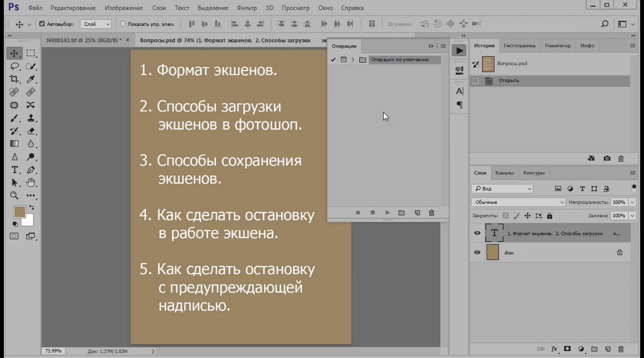The image size is (644, 358).
Task: Switch to Каналы tab
Action: [x=504, y=173]
